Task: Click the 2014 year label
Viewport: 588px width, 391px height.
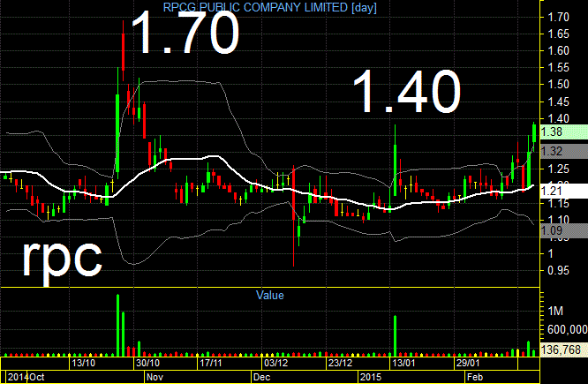Action: tap(18, 377)
